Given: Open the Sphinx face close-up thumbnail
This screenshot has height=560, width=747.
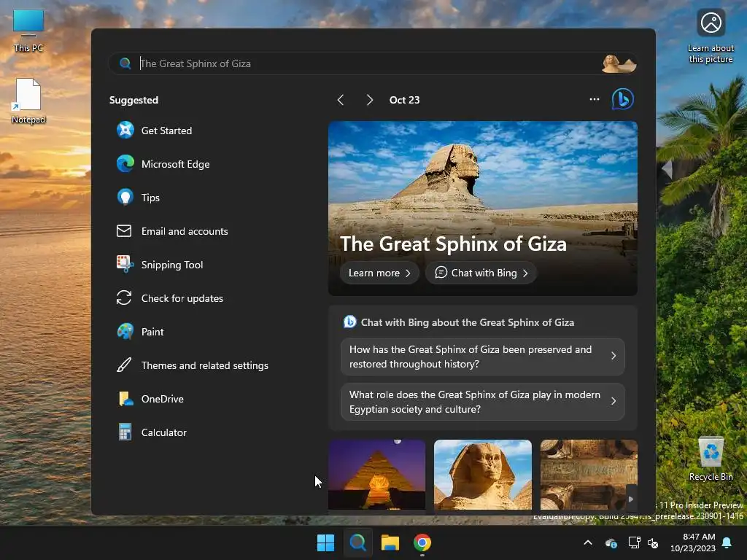Looking at the screenshot, I should click(483, 475).
